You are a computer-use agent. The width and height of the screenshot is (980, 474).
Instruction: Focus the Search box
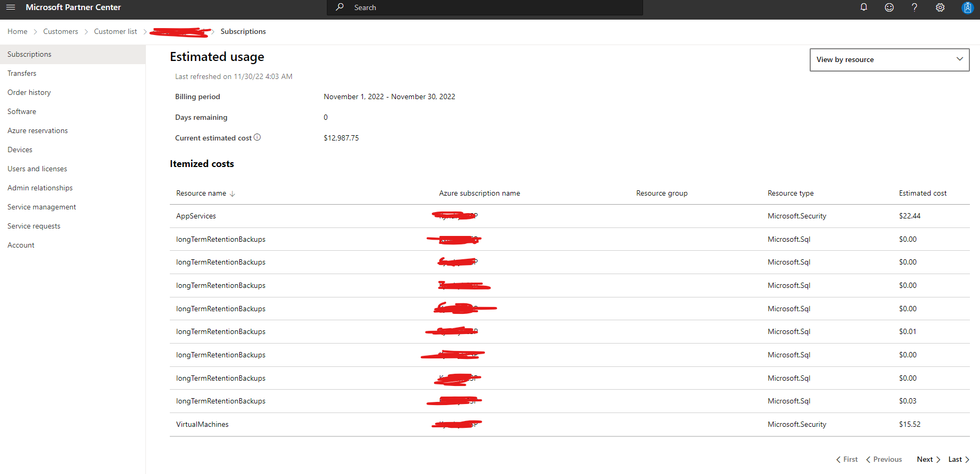pyautogui.click(x=484, y=7)
